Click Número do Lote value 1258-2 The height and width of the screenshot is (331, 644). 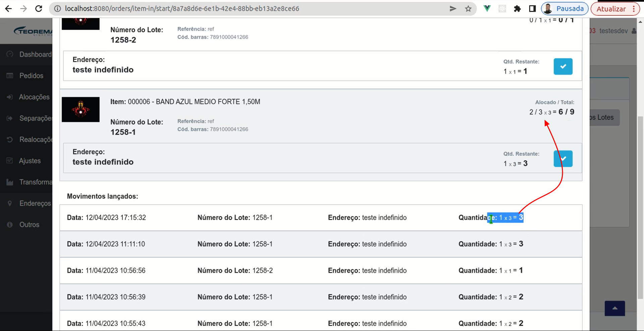pos(123,40)
